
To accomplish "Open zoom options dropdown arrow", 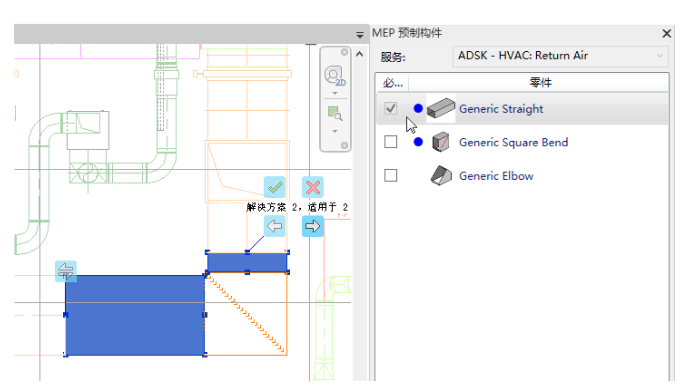I will (335, 131).
